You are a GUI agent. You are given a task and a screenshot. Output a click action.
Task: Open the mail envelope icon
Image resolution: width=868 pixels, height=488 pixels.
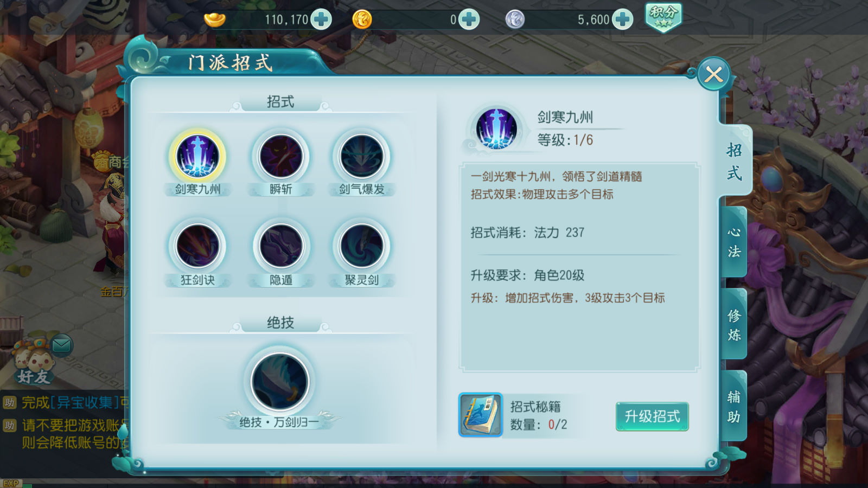pos(61,345)
